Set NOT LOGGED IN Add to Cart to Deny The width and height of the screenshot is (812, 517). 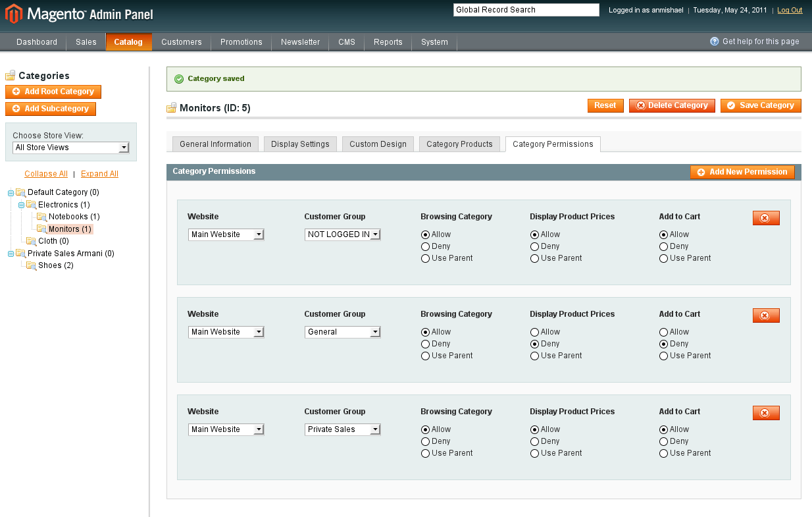[663, 246]
